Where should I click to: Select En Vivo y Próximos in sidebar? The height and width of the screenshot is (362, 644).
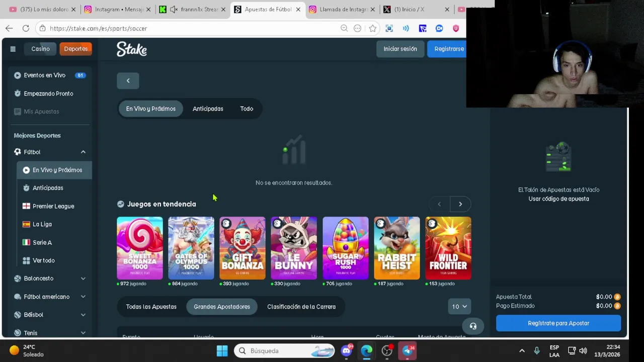[x=54, y=170]
